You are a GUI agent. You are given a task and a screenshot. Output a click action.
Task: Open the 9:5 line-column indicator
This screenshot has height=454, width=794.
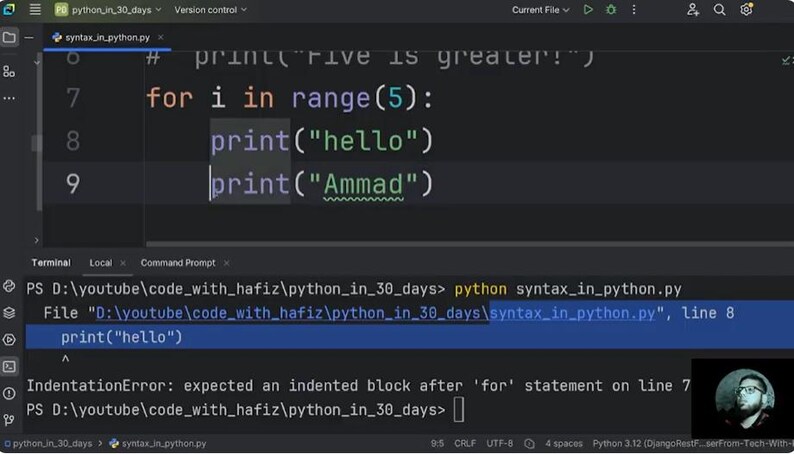point(438,443)
